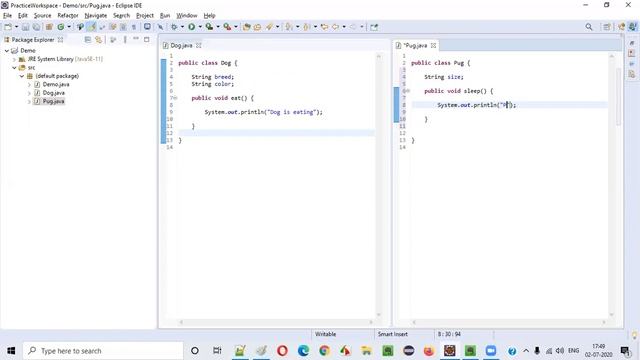This screenshot has height=360, width=640.
Task: Close the Dog.java editor tab
Action: point(199,45)
